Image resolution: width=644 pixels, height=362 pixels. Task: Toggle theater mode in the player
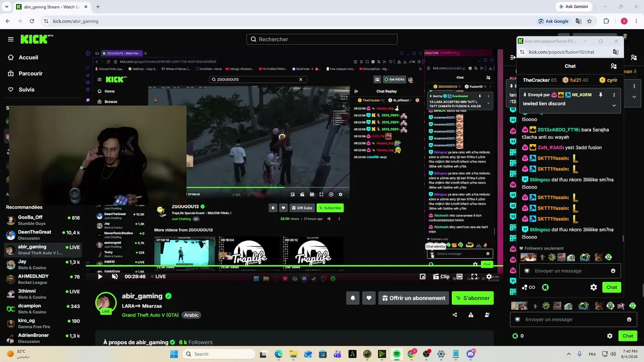(x=459, y=277)
